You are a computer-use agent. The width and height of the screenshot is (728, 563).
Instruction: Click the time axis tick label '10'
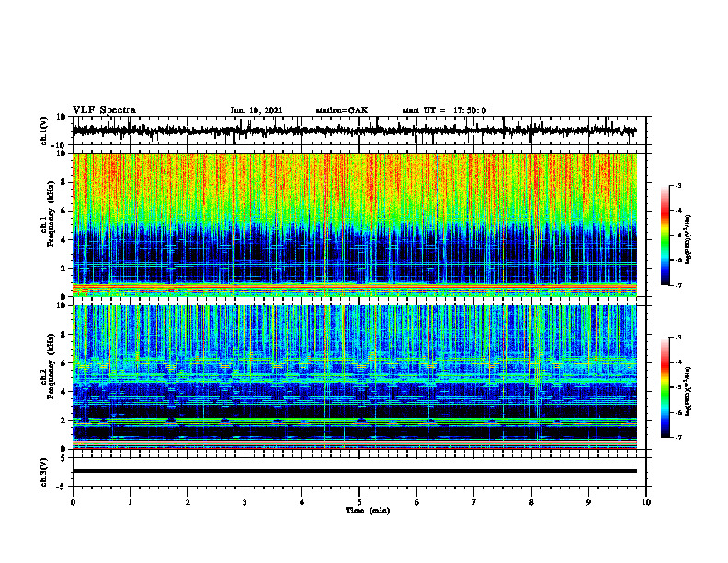click(x=646, y=502)
